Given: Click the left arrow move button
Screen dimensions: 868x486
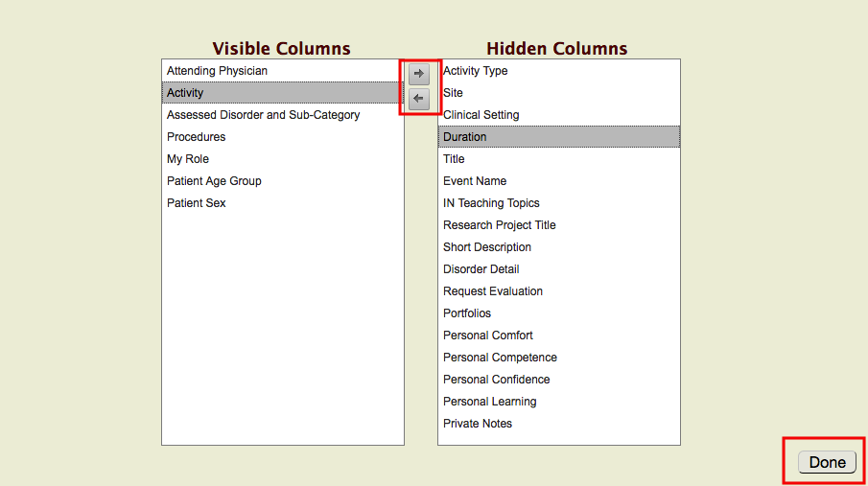Looking at the screenshot, I should [419, 99].
